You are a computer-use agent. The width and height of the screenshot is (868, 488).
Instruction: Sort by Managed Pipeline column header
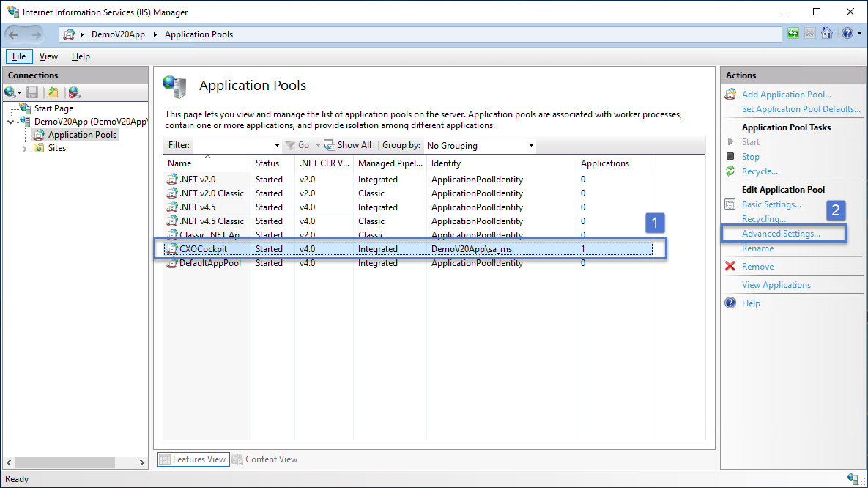coord(390,163)
